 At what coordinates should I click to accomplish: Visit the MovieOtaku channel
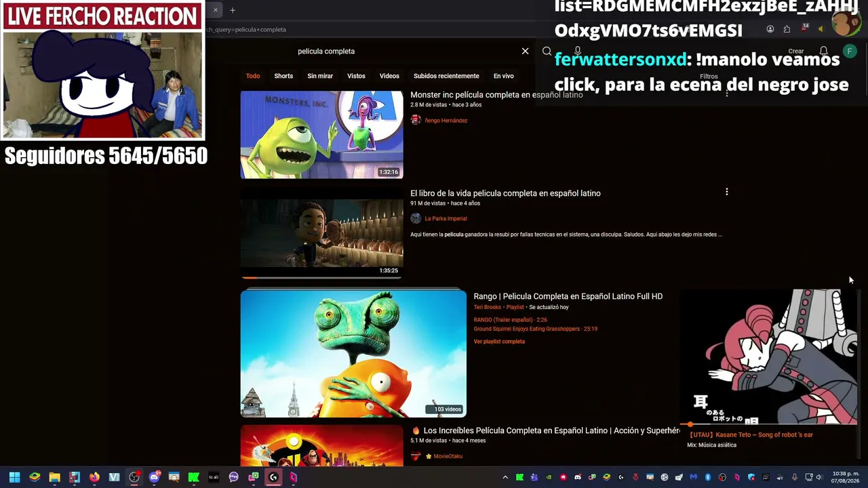[x=448, y=456]
